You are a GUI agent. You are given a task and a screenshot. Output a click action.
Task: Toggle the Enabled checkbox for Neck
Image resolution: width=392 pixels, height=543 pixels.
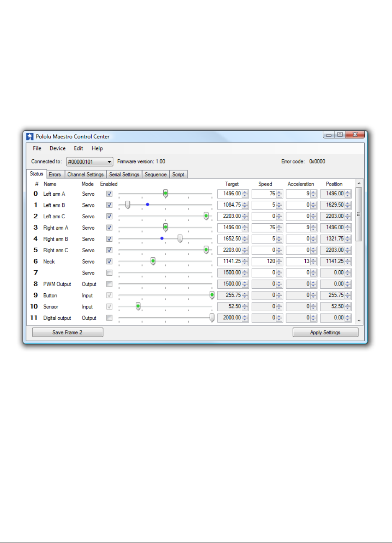(109, 262)
